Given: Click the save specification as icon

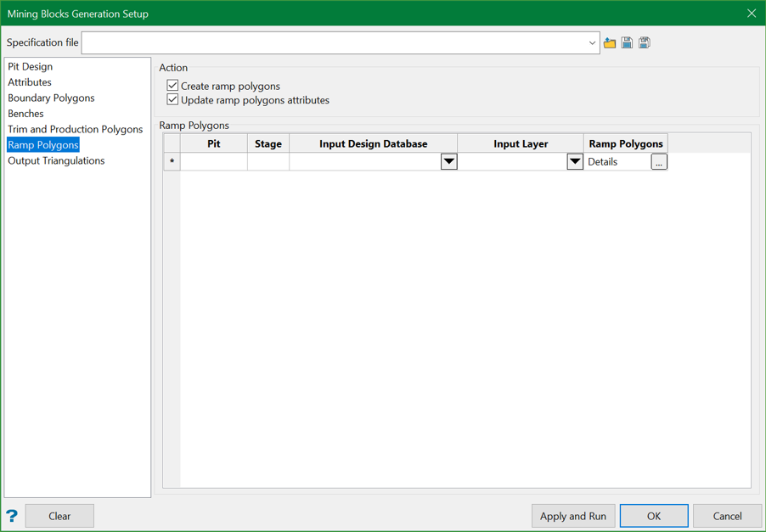Looking at the screenshot, I should [645, 42].
